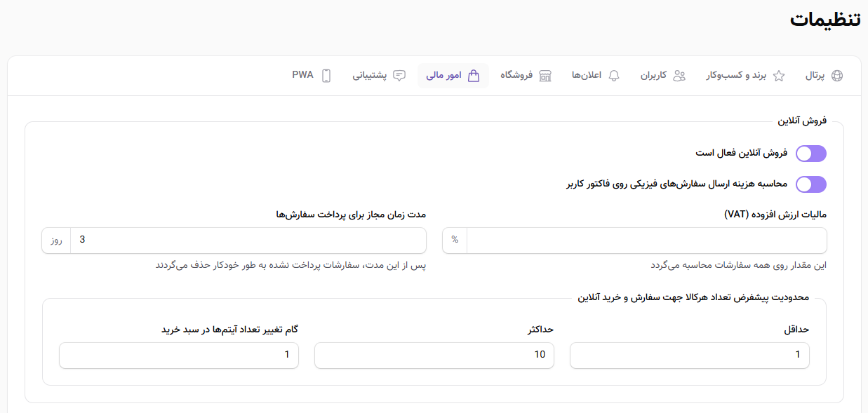
Task: Click the store icon beside فروشگاه
Action: tap(545, 76)
